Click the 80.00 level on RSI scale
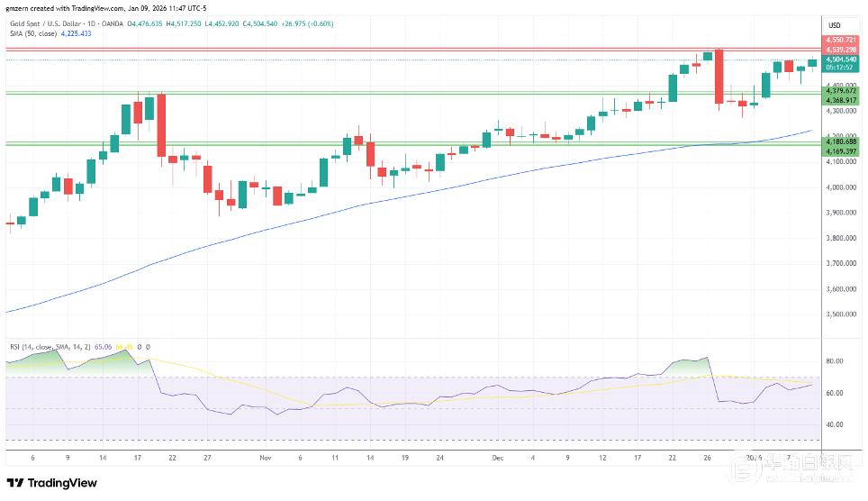Viewport: 868px width, 501px height. pyautogui.click(x=834, y=360)
